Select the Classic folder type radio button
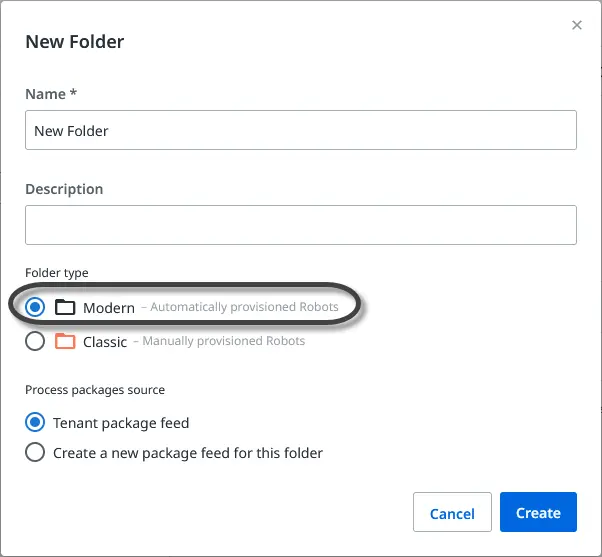 coord(35,341)
